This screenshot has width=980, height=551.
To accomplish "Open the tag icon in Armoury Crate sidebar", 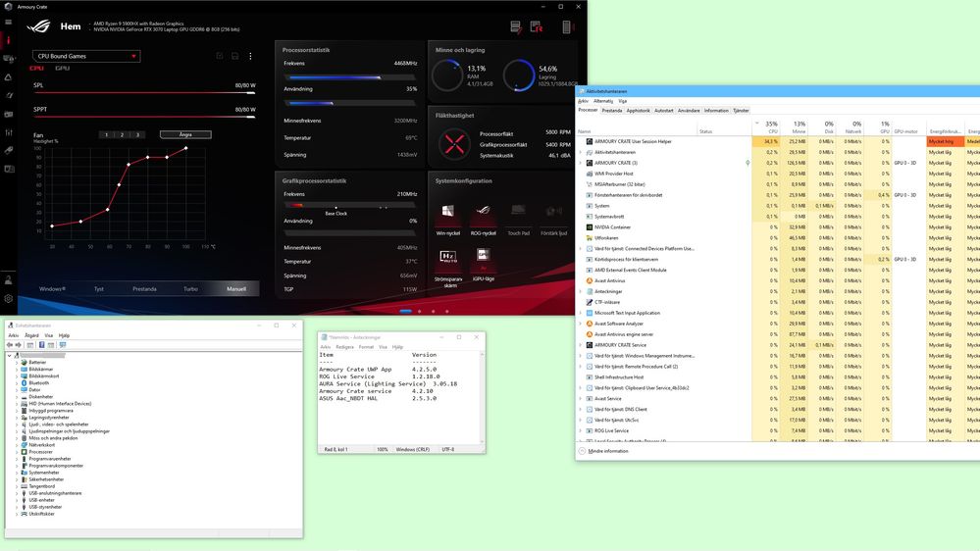I will point(8,151).
